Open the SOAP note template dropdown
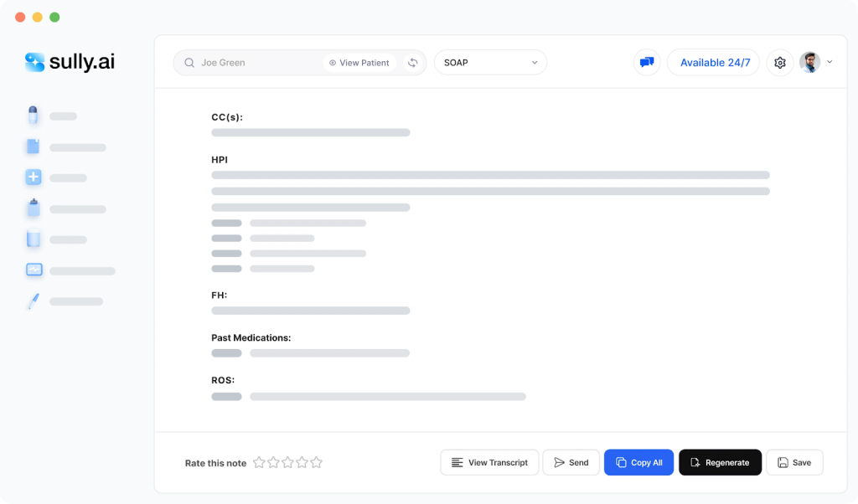Image resolution: width=858 pixels, height=504 pixels. [x=490, y=62]
